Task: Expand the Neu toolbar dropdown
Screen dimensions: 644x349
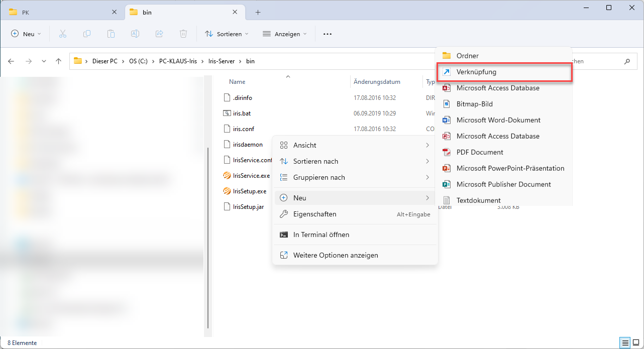Action: coord(26,34)
